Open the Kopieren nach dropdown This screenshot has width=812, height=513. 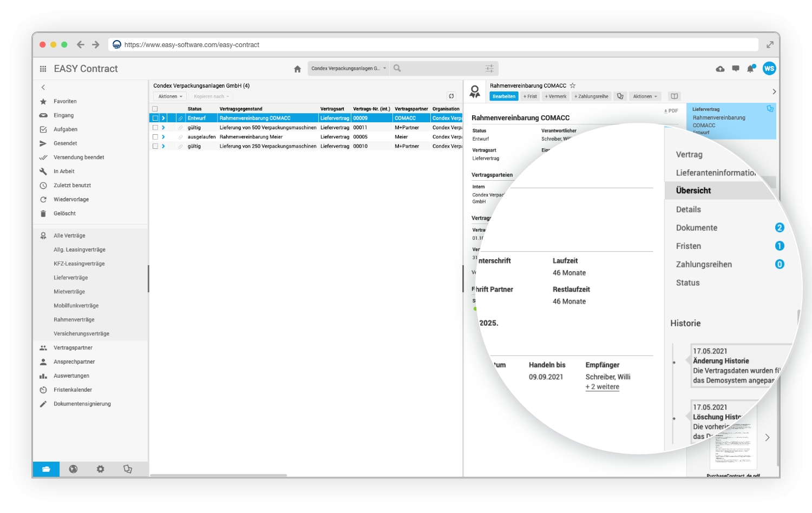211,96
